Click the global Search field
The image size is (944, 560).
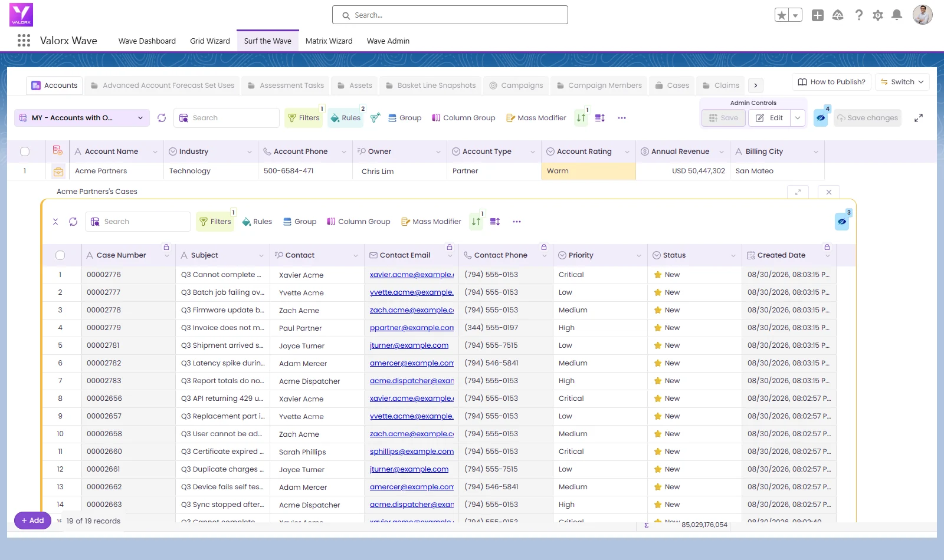click(450, 15)
